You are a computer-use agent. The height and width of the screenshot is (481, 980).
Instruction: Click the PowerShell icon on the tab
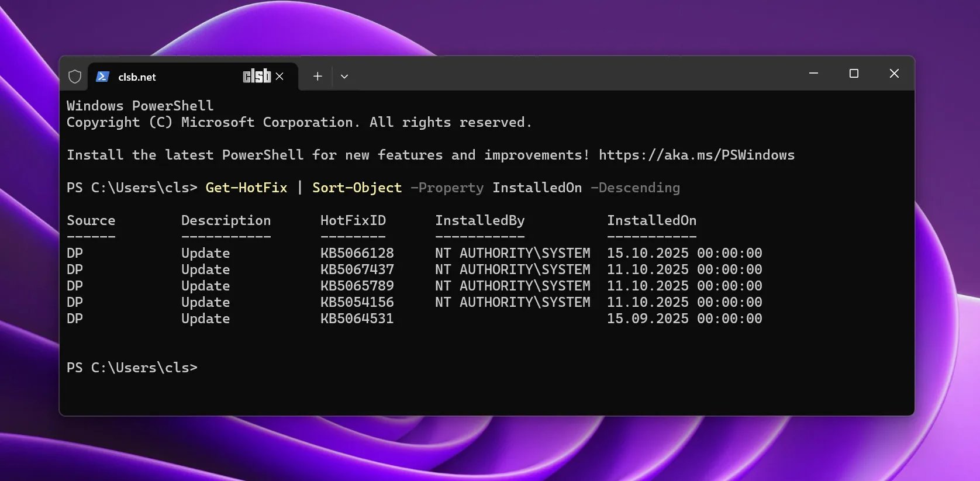pos(103,77)
